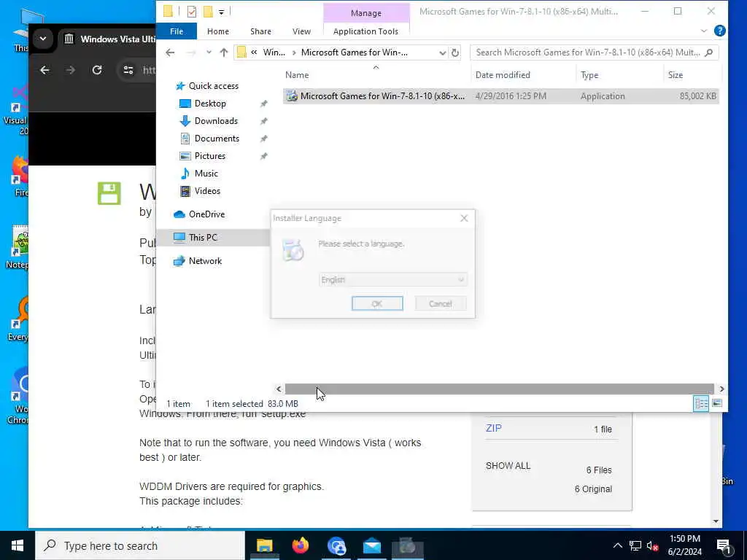Sort by Size column header

pyautogui.click(x=675, y=75)
